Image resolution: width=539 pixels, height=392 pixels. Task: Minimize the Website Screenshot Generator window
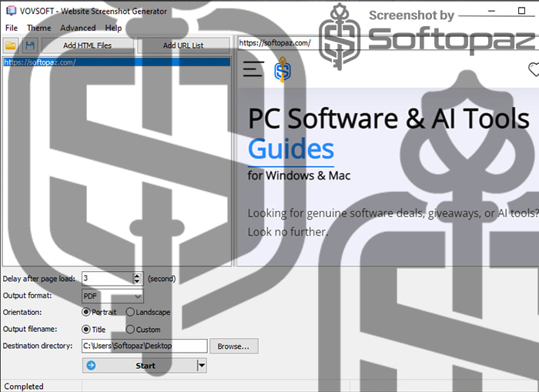point(491,11)
